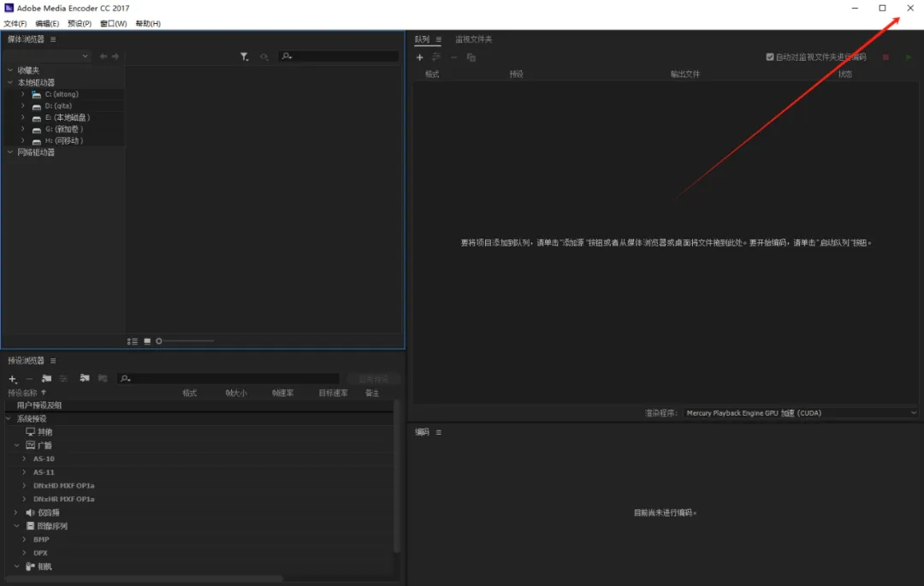Expand the DNxHD MXF OP1a group
Image resolution: width=924 pixels, height=586 pixels.
point(24,486)
